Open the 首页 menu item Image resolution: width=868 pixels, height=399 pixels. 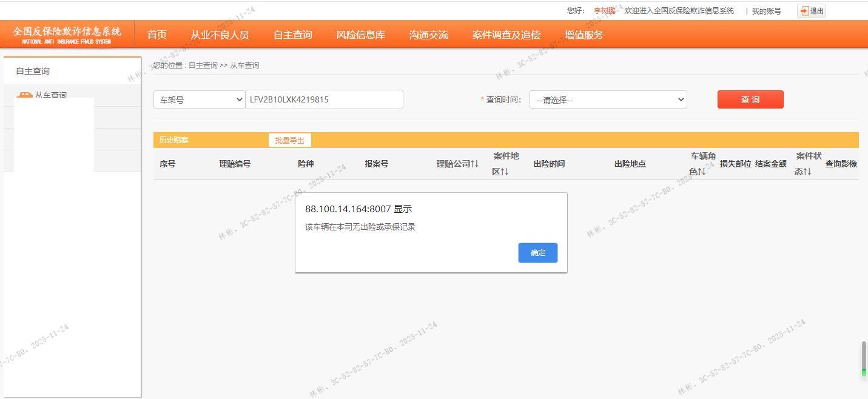point(156,35)
